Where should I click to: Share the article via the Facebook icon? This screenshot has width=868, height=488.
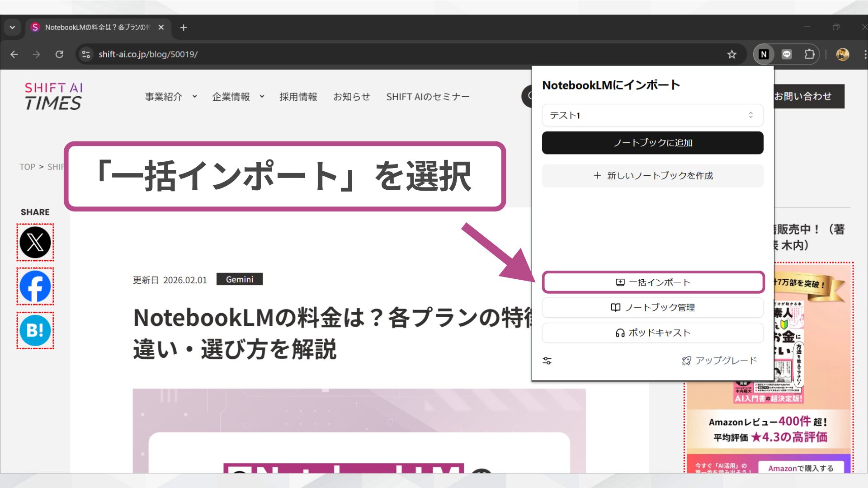click(x=35, y=286)
